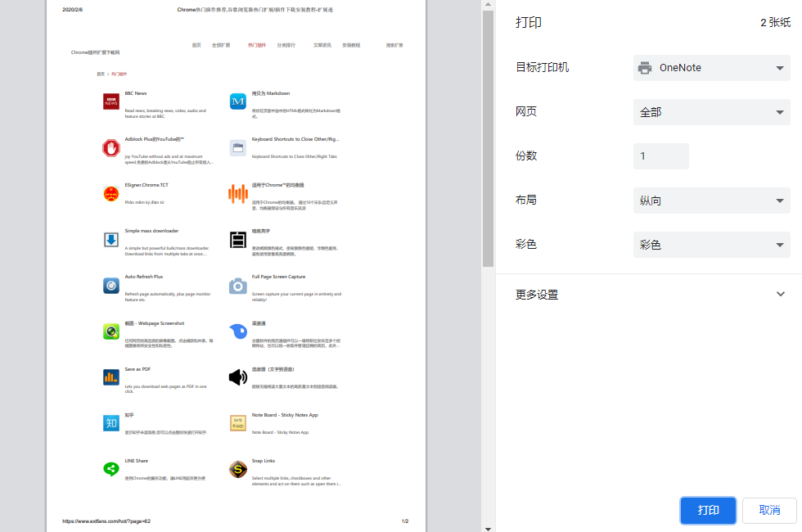Click the black square 暗底亮字 icon

tap(238, 239)
